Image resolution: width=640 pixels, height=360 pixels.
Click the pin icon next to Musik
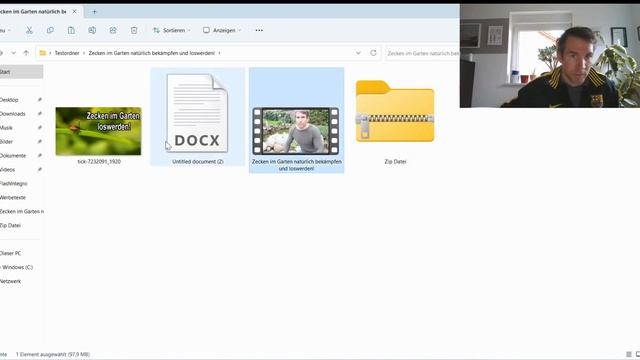coord(40,127)
